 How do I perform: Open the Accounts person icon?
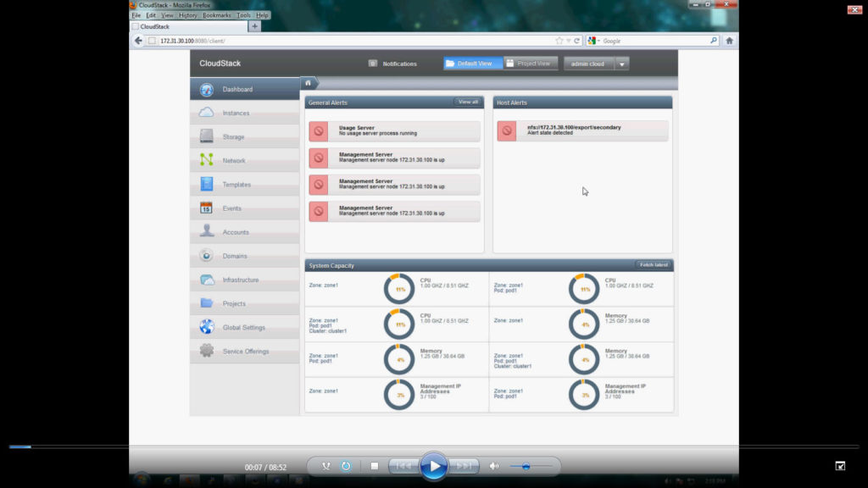click(x=207, y=231)
